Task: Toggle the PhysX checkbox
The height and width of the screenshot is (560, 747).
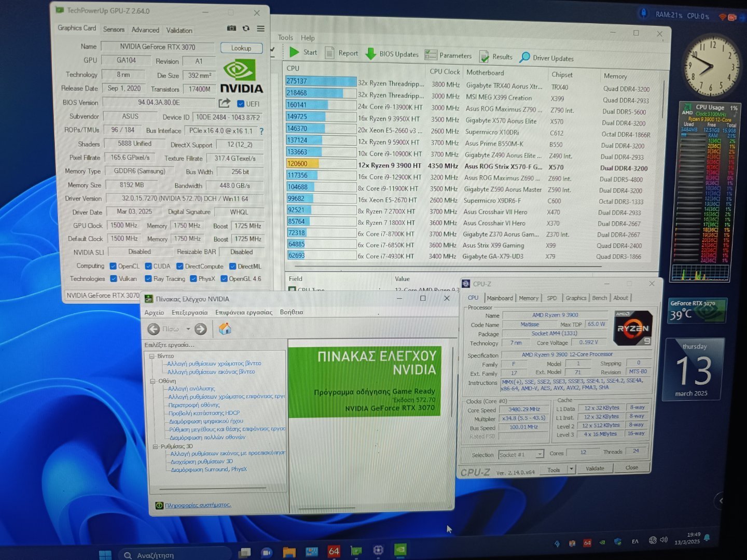Action: click(193, 278)
